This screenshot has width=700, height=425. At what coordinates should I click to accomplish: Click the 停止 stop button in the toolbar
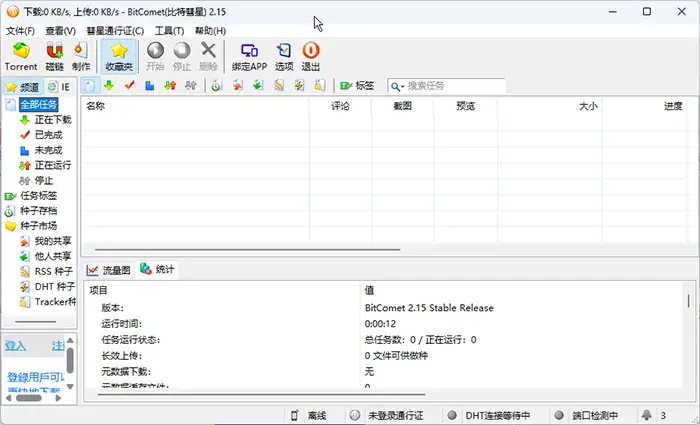pos(182,56)
